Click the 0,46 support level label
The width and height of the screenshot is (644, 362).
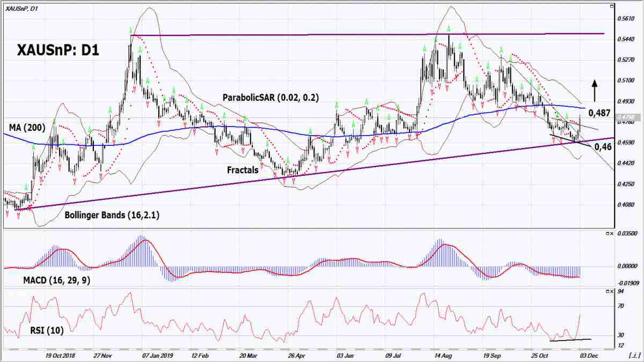(605, 145)
